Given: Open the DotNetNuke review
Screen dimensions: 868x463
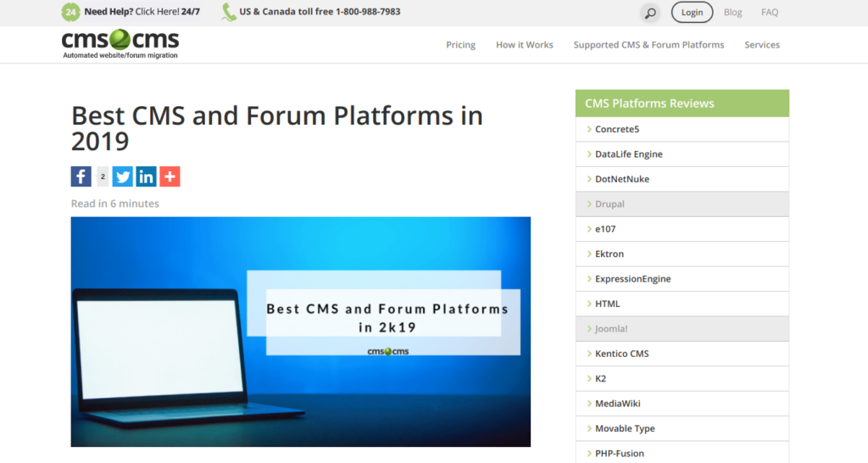Looking at the screenshot, I should [682, 179].
